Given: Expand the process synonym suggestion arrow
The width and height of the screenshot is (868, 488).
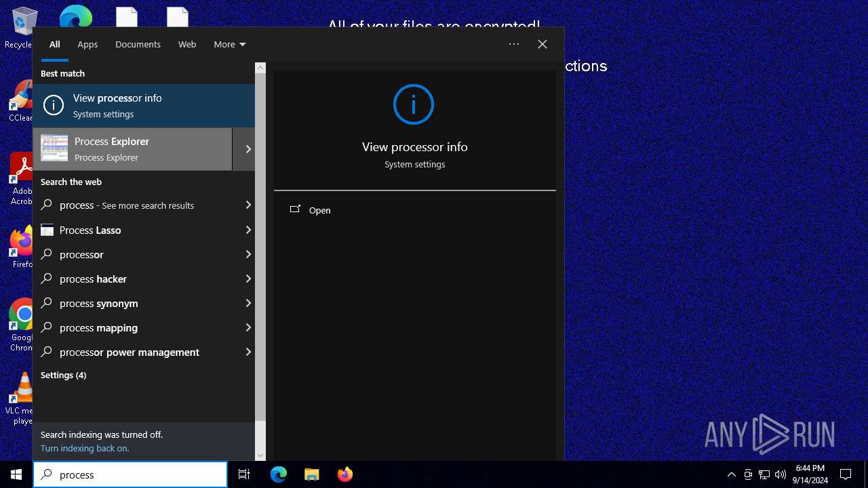Looking at the screenshot, I should coord(248,303).
